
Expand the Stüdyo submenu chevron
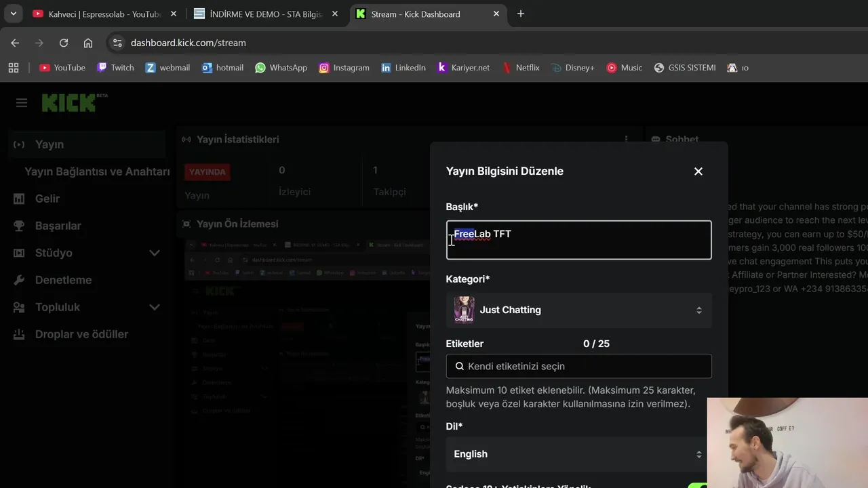click(155, 253)
